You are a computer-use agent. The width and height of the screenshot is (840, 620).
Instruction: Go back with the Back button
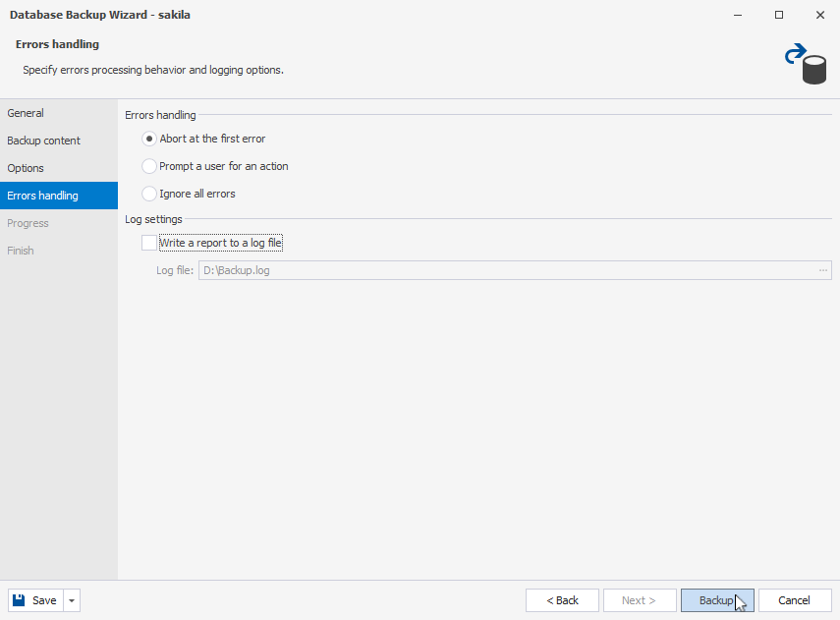pos(562,600)
